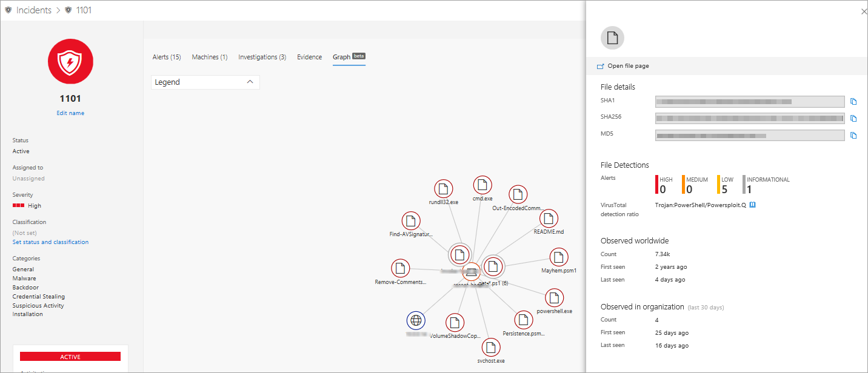The width and height of the screenshot is (868, 373).
Task: Click Open file page link
Action: click(627, 66)
